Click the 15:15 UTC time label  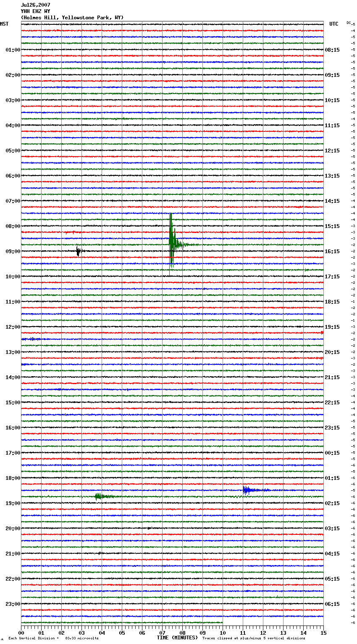[x=332, y=226]
